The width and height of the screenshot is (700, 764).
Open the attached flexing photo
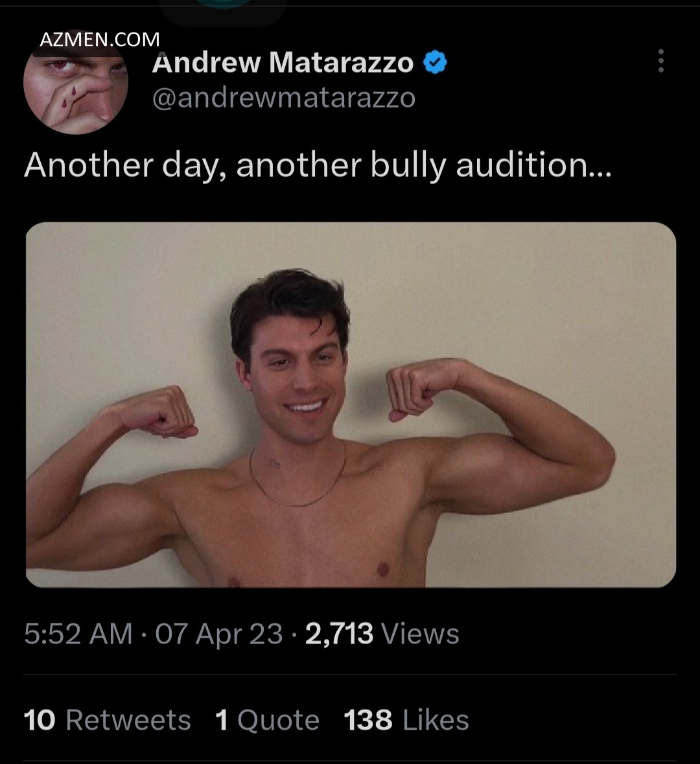[x=351, y=404]
